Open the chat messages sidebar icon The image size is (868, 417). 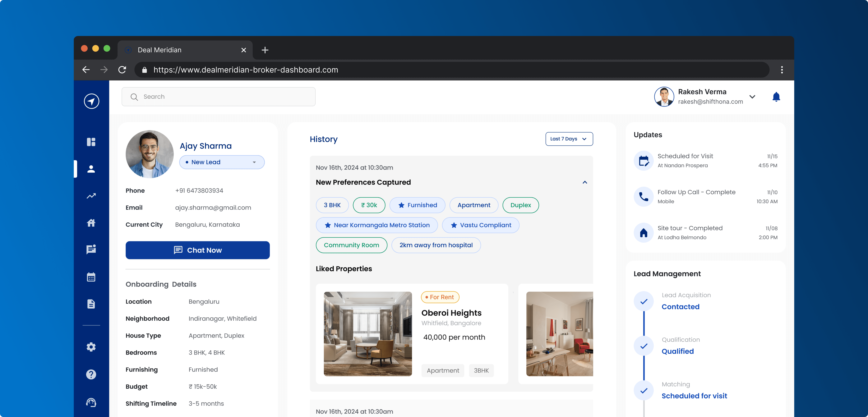(91, 249)
